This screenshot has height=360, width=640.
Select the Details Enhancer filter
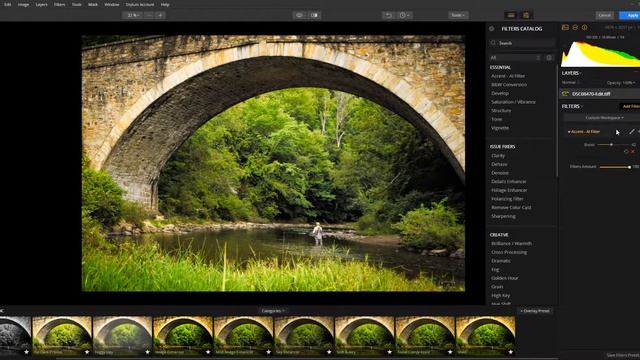[509, 181]
